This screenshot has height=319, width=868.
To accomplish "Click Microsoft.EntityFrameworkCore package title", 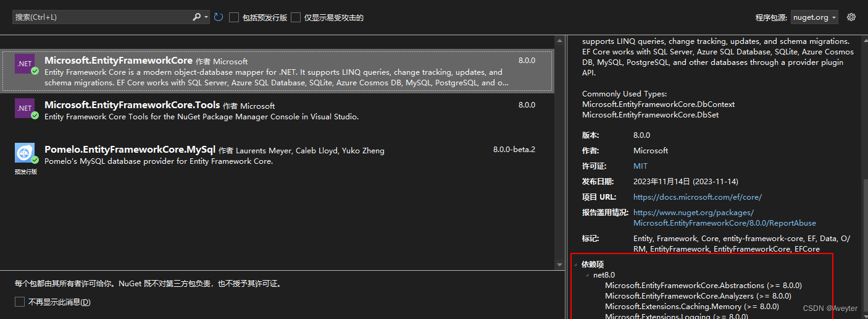I will [119, 61].
